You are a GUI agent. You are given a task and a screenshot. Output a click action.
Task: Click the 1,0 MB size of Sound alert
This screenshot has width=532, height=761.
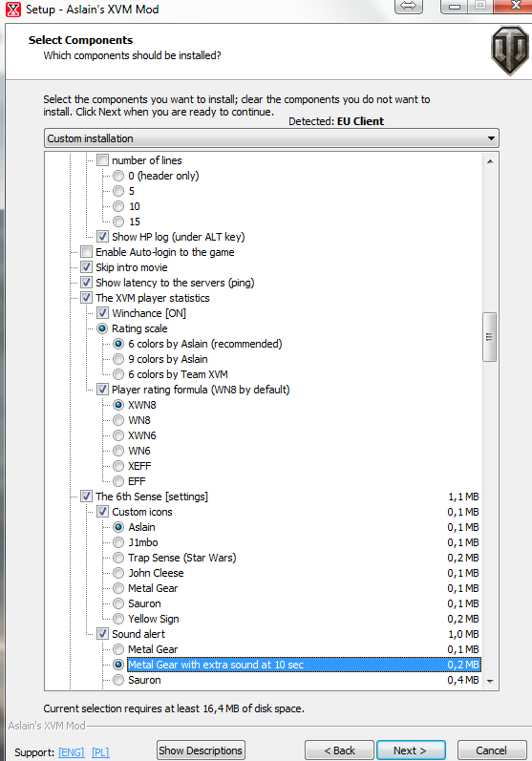coord(463,634)
